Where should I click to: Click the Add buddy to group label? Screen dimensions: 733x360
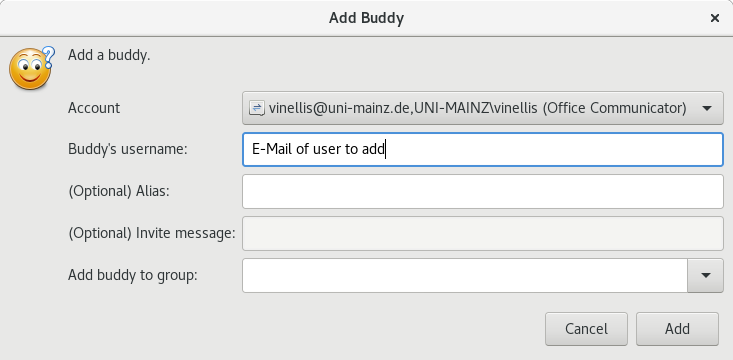coord(133,275)
